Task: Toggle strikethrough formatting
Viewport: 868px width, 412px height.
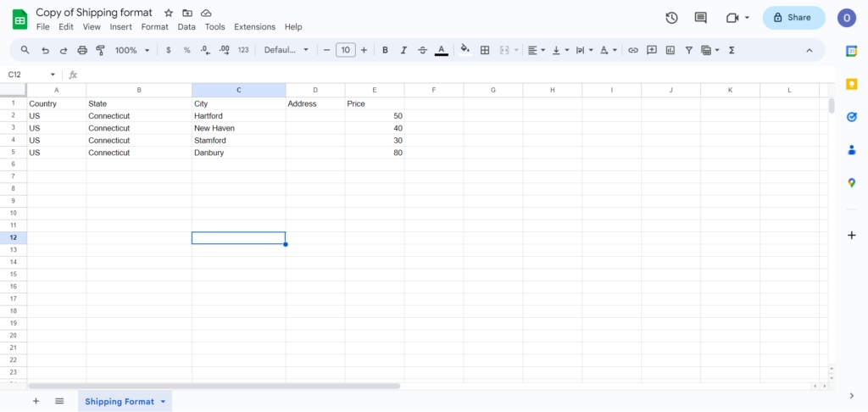Action: 422,50
